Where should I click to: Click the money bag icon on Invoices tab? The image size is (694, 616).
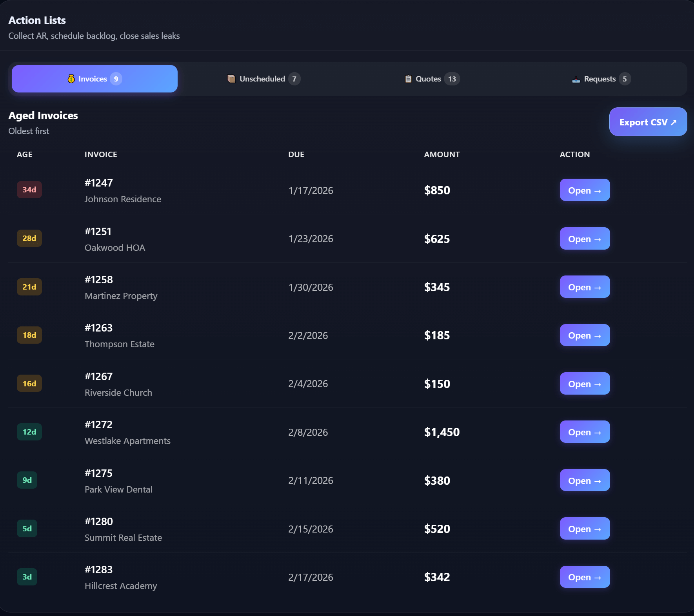[x=71, y=79]
